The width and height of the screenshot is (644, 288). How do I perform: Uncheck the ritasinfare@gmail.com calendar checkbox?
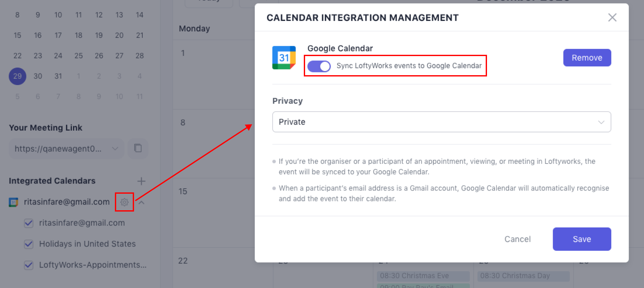click(x=29, y=223)
